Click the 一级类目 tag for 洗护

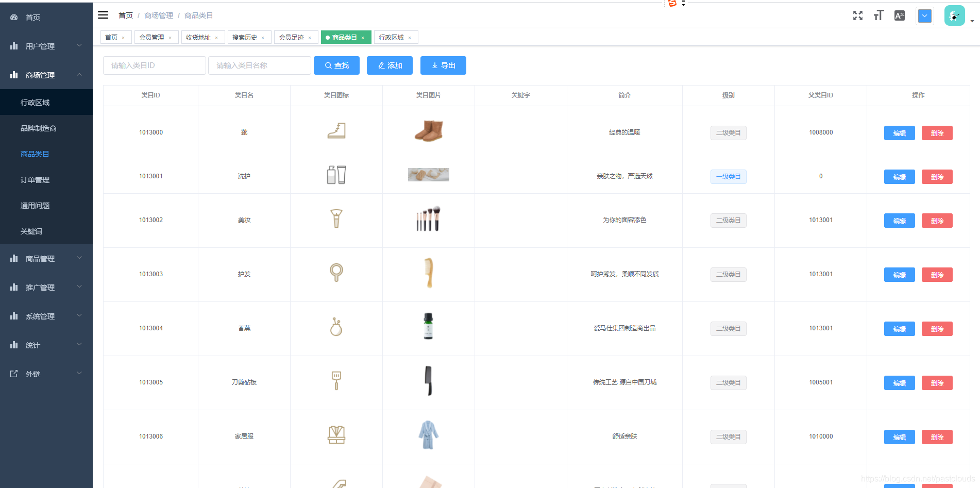728,177
